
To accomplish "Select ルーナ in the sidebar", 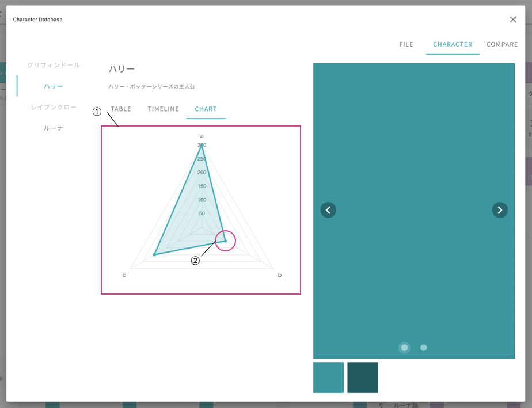I will point(54,128).
